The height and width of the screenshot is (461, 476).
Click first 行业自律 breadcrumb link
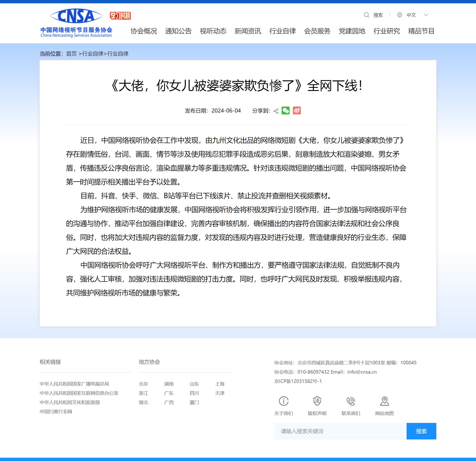(x=93, y=54)
